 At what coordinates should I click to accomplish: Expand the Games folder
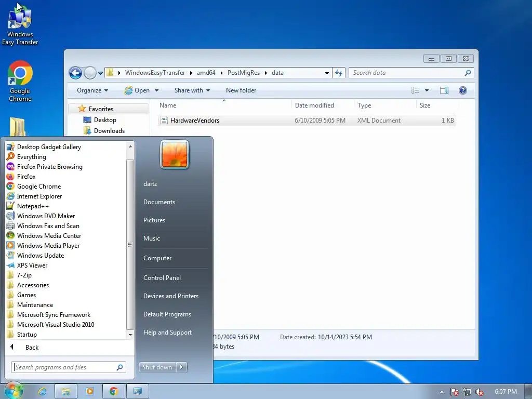[x=26, y=295]
